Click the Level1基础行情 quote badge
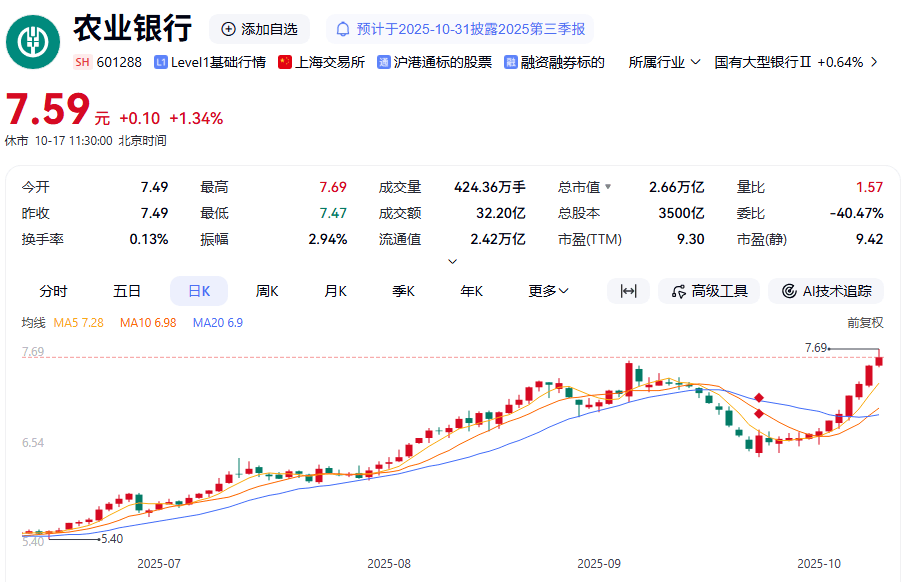 tap(200, 62)
